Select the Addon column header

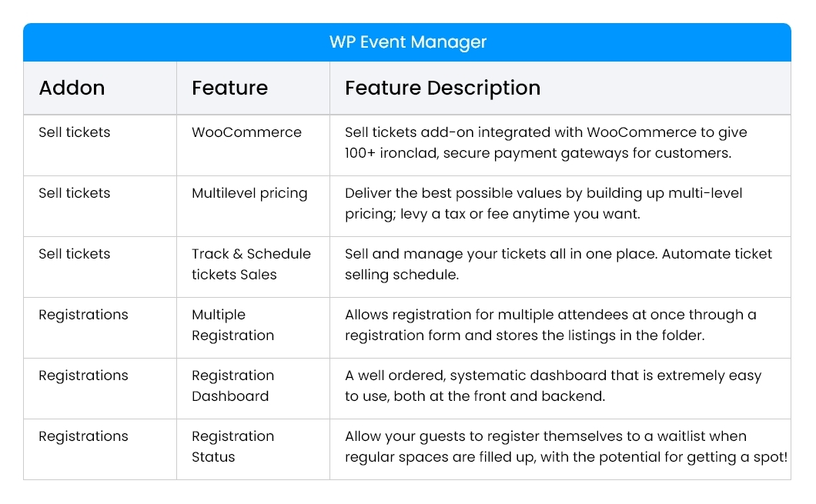coord(72,88)
